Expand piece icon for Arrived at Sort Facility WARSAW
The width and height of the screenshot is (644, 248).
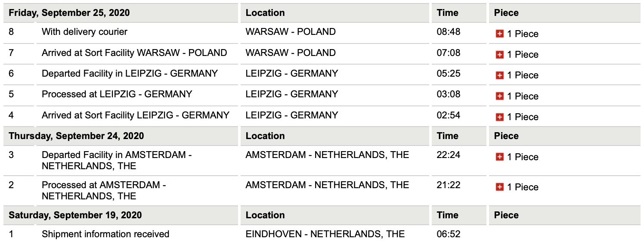499,55
